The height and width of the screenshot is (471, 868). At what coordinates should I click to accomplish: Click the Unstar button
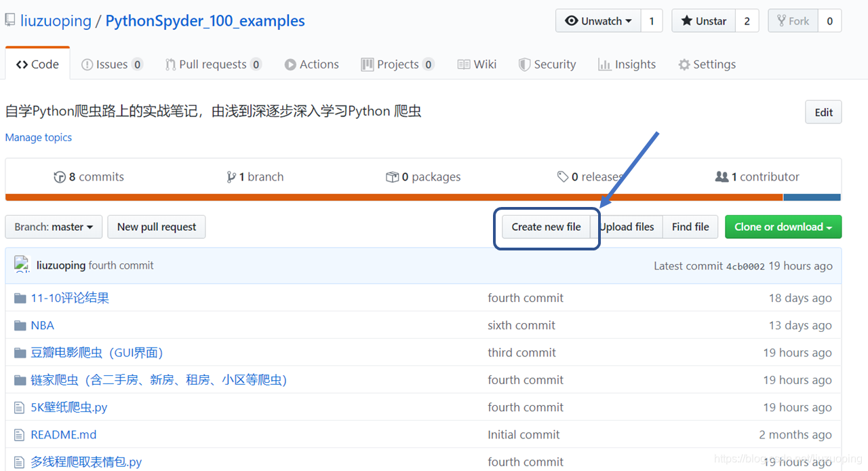(704, 21)
